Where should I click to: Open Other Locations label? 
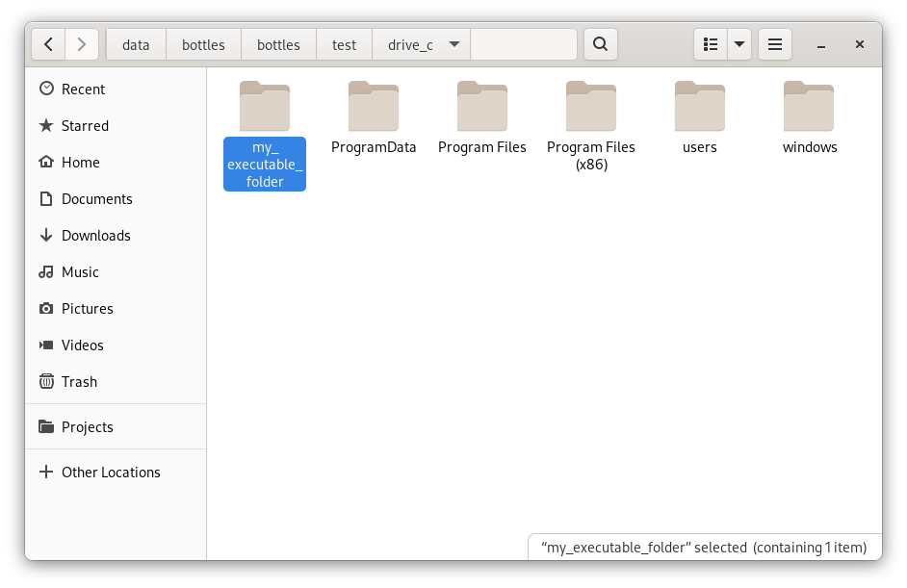point(111,473)
